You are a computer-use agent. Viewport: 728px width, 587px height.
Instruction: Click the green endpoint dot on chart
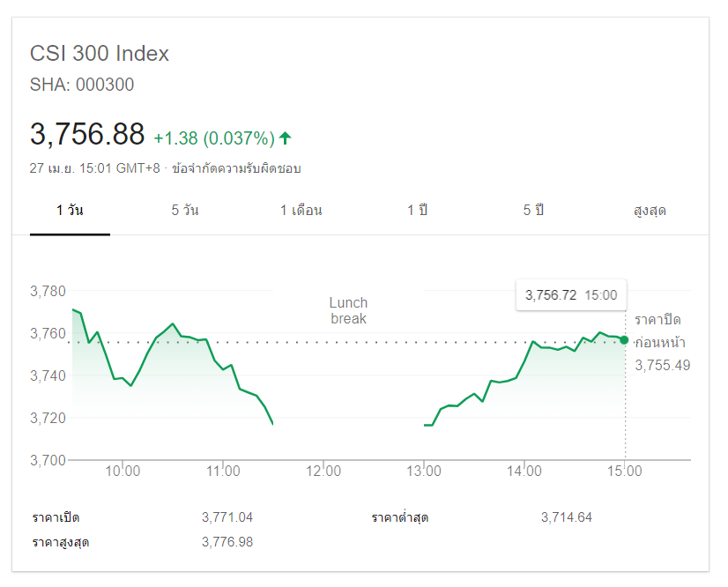(x=624, y=340)
